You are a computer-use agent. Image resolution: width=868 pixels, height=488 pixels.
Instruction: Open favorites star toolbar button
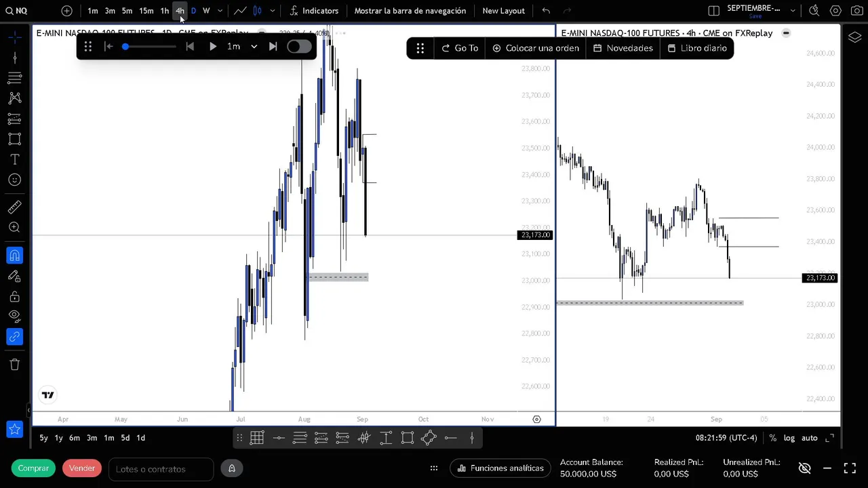pyautogui.click(x=14, y=429)
